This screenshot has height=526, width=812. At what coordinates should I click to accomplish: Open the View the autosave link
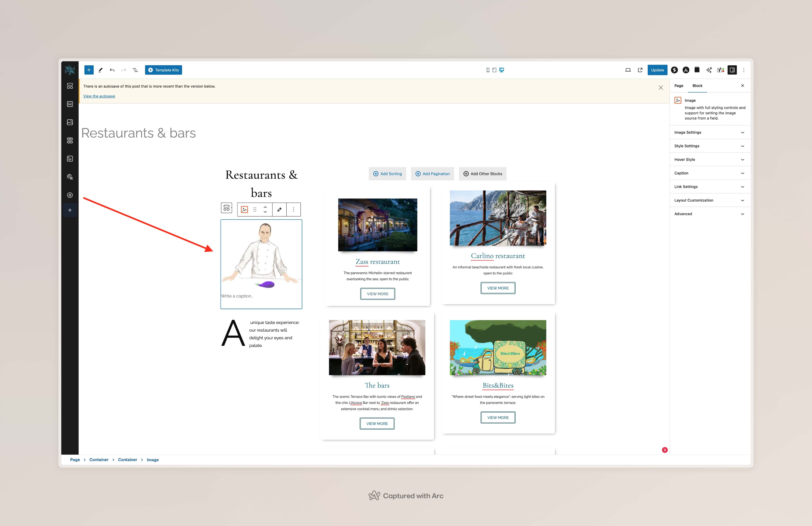[x=99, y=96]
